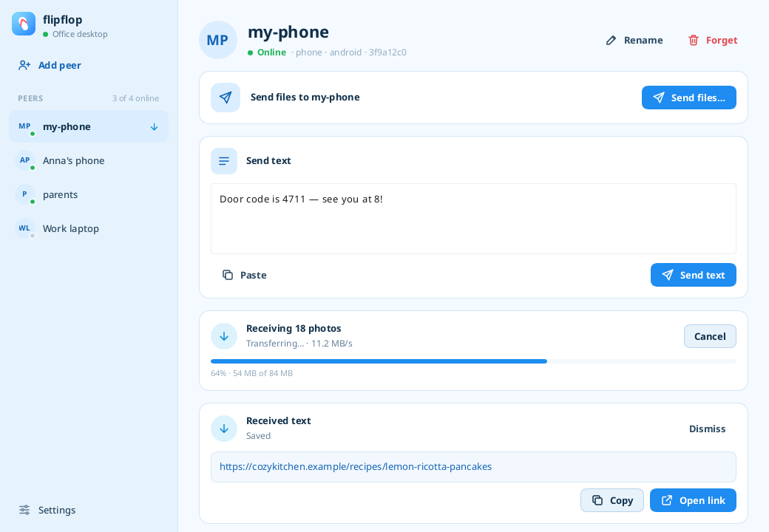Click the flipflop app logo icon
The image size is (769, 532).
coord(24,24)
